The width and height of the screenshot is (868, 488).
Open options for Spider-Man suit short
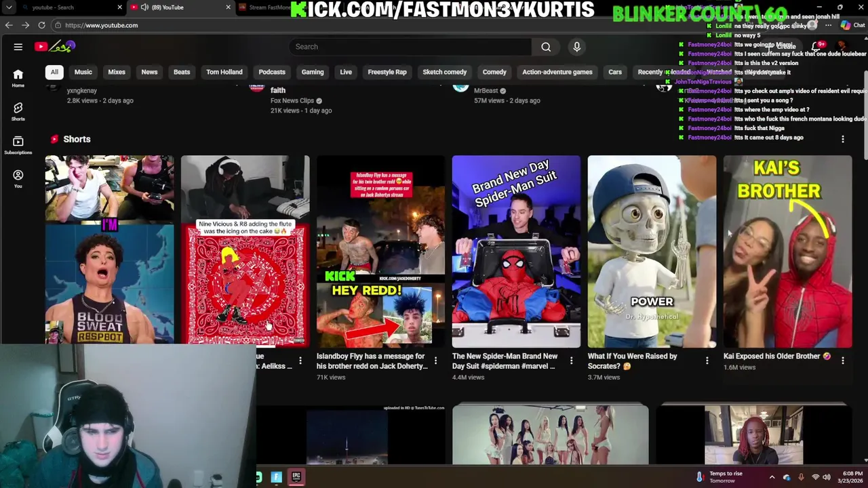coord(572,361)
